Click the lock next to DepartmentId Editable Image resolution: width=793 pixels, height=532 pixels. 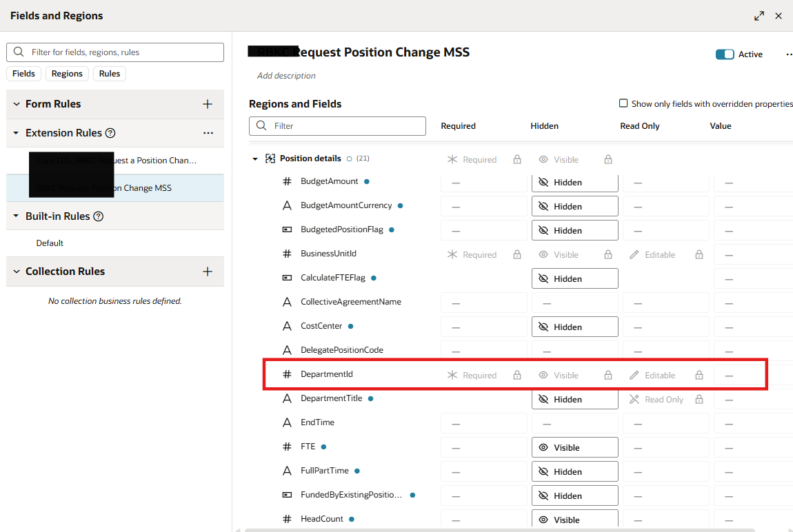point(699,376)
